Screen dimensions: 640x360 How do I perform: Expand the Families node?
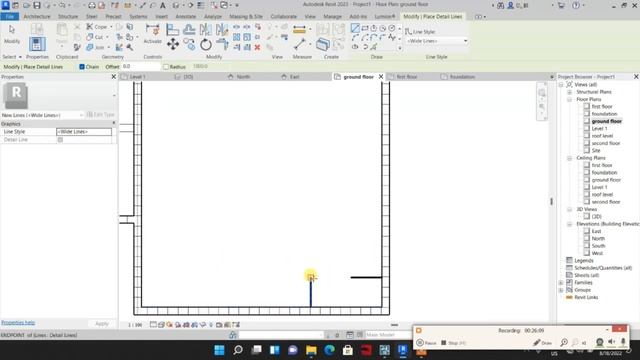point(561,282)
